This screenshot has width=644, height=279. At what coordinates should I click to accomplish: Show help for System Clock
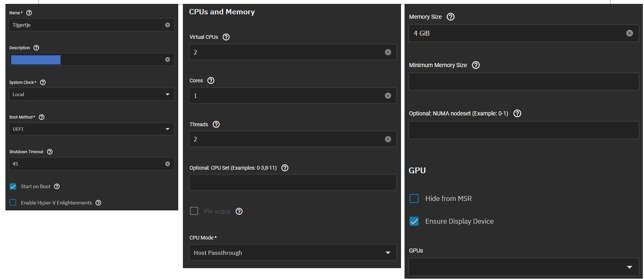pos(43,83)
